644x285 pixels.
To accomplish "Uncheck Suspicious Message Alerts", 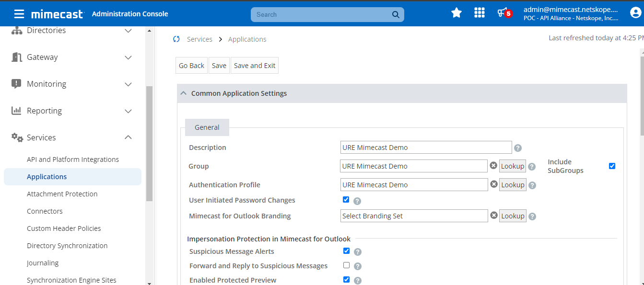I will [x=346, y=251].
